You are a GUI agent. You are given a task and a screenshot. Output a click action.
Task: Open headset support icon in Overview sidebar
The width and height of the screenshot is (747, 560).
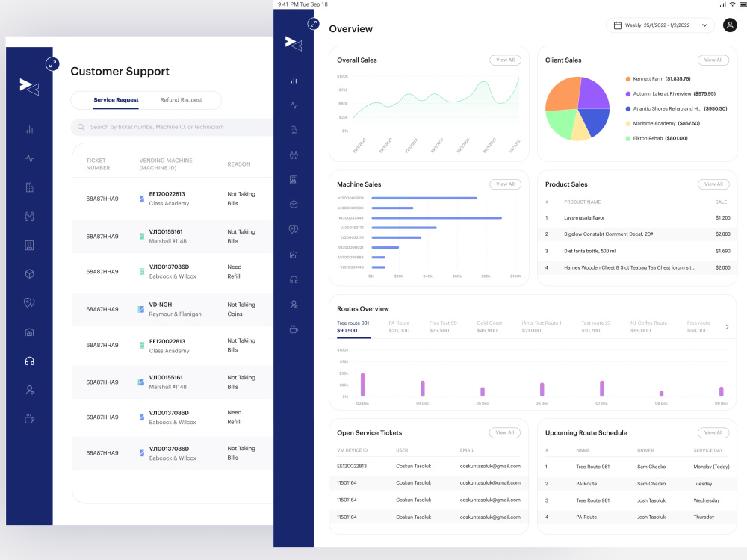[294, 279]
